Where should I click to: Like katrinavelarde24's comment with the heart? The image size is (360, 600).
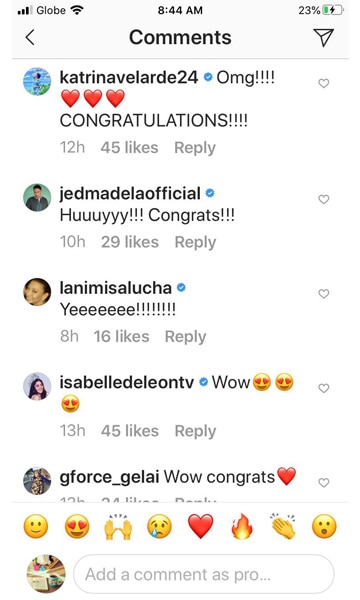point(324,83)
